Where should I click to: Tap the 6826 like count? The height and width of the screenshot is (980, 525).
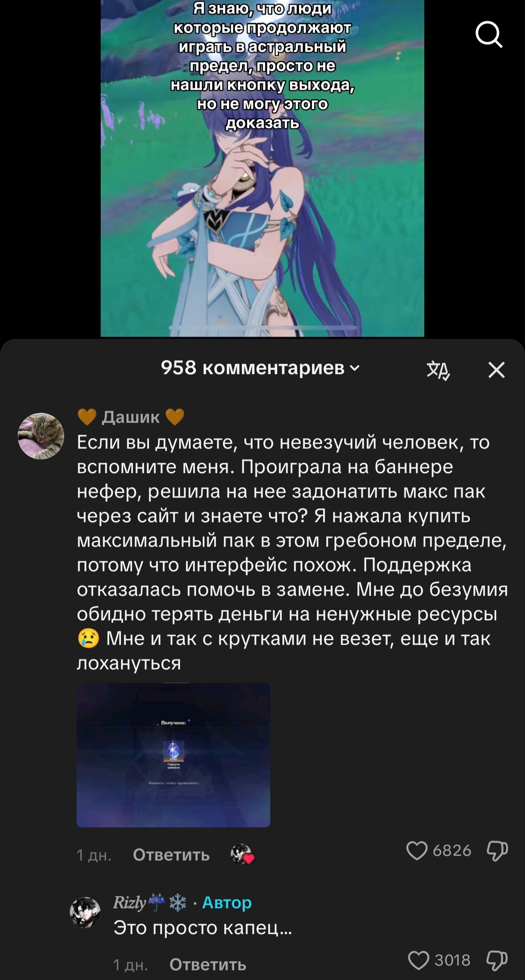[452, 850]
